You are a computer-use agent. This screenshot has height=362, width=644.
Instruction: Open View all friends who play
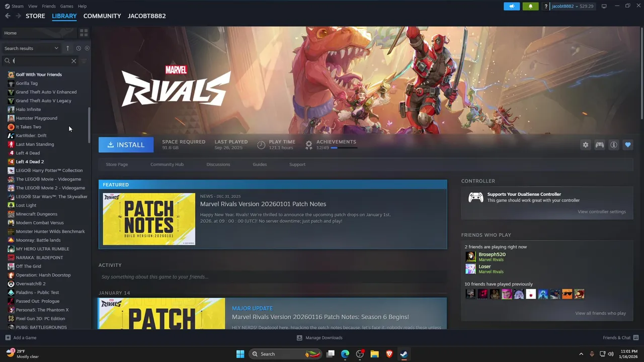tap(601, 313)
